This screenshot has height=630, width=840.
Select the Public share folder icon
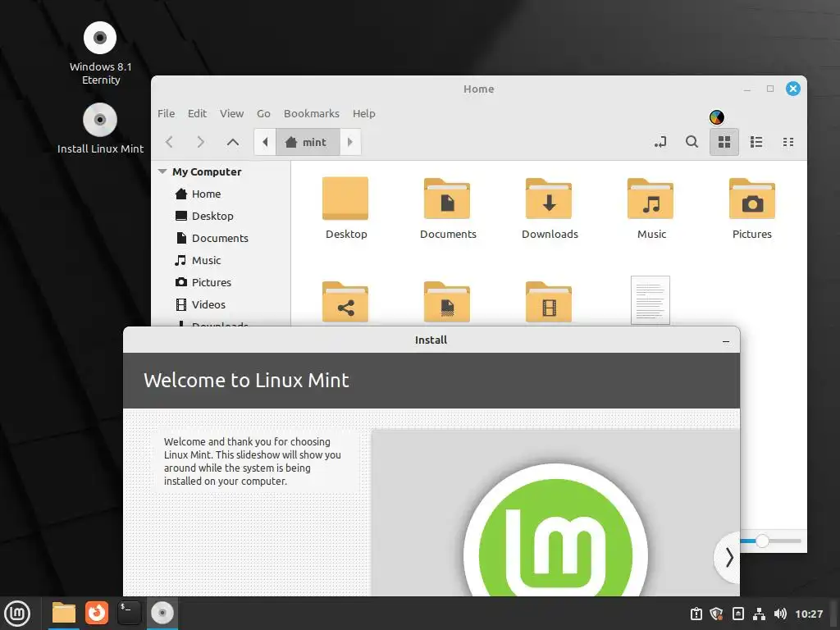[x=345, y=302]
